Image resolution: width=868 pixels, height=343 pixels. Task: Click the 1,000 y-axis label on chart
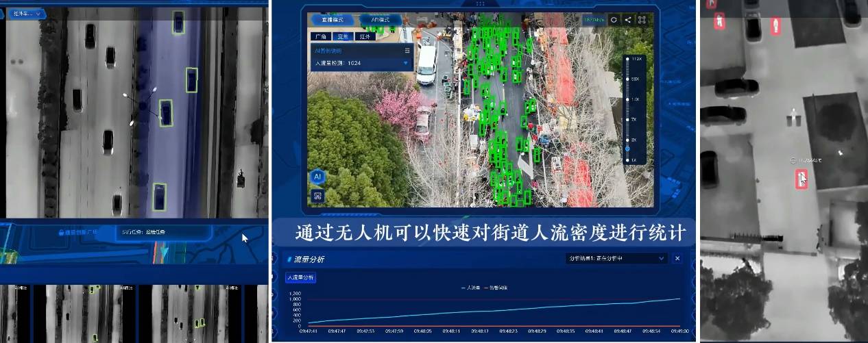(295, 298)
